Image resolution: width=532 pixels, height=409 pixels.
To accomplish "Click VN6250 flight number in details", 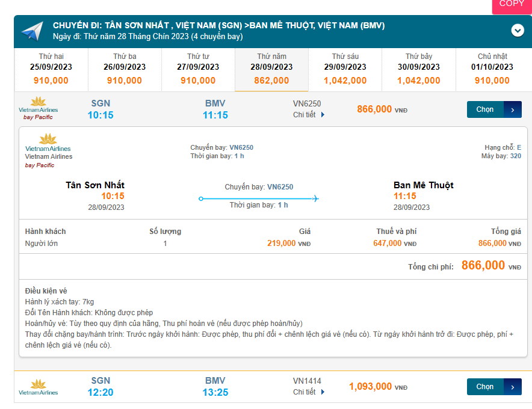I will (x=241, y=147).
